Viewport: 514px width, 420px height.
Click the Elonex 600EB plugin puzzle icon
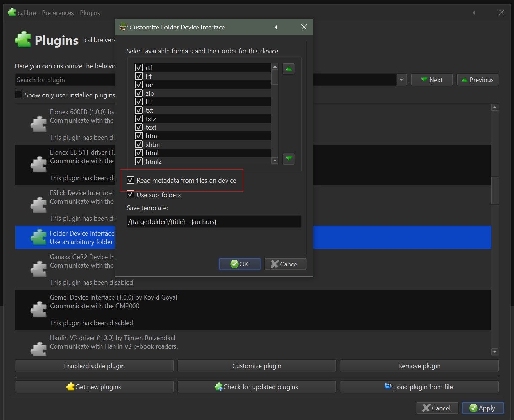(38, 124)
